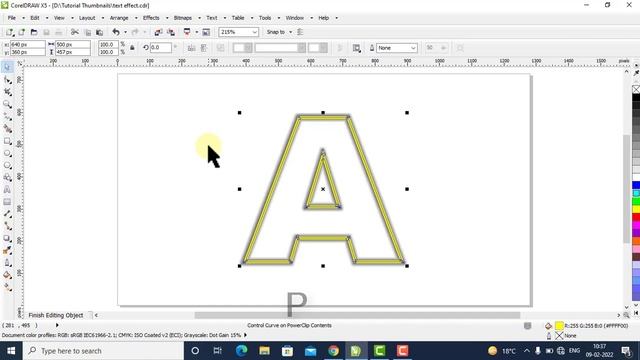The image size is (640, 360).
Task: Select the Freehand curve tool
Action: point(7,117)
